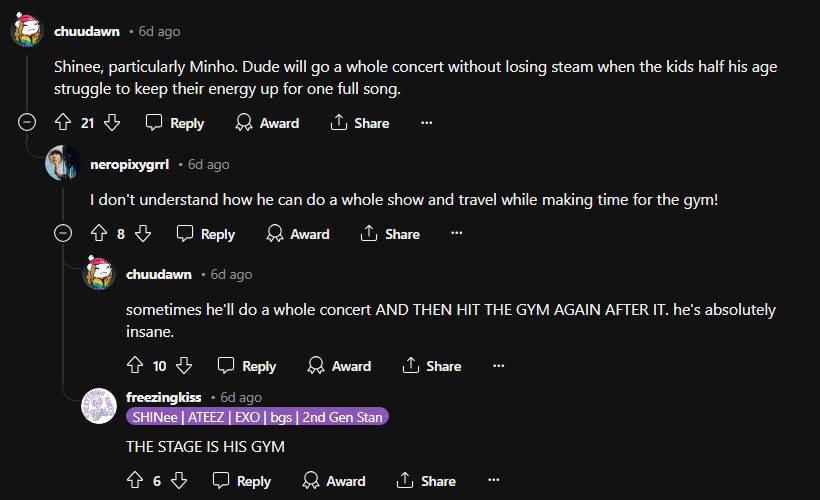Image resolution: width=820 pixels, height=500 pixels.
Task: Open chuudawn's user profile via username
Action: tap(86, 31)
